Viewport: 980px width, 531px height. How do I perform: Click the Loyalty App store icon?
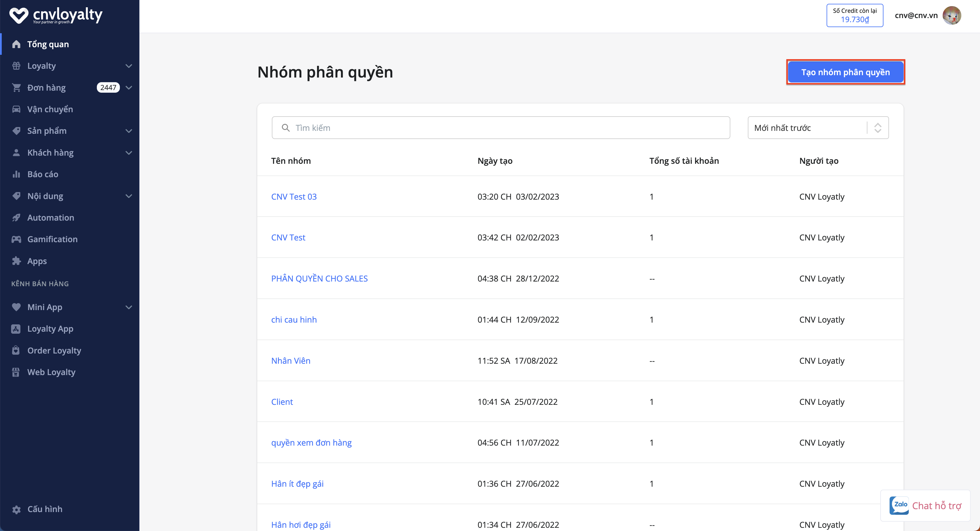16,328
